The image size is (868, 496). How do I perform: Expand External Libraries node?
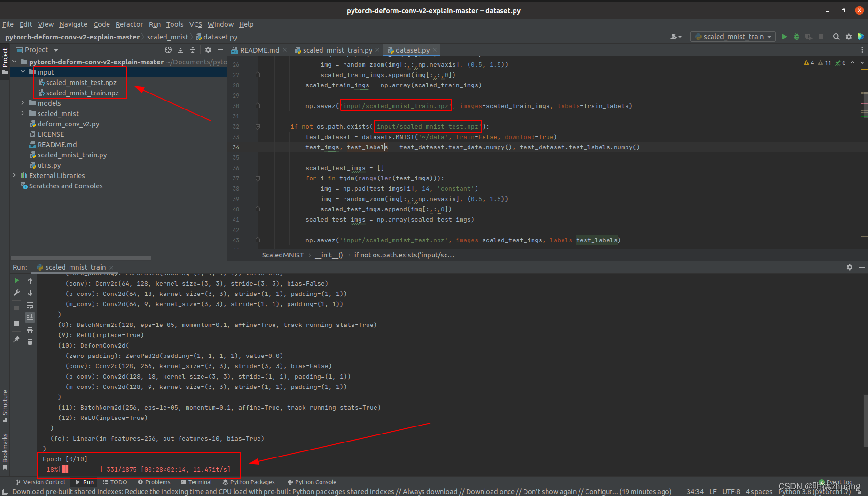(x=15, y=175)
